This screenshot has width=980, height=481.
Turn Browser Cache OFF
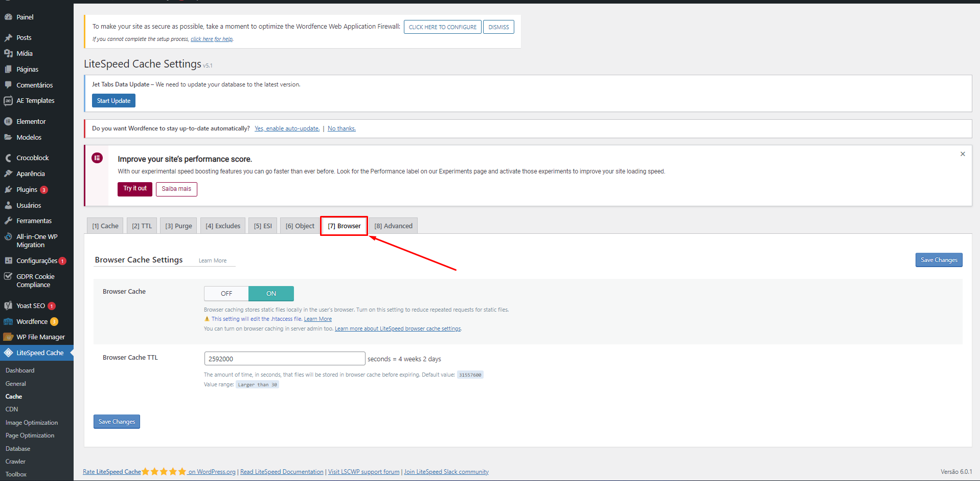click(x=226, y=293)
